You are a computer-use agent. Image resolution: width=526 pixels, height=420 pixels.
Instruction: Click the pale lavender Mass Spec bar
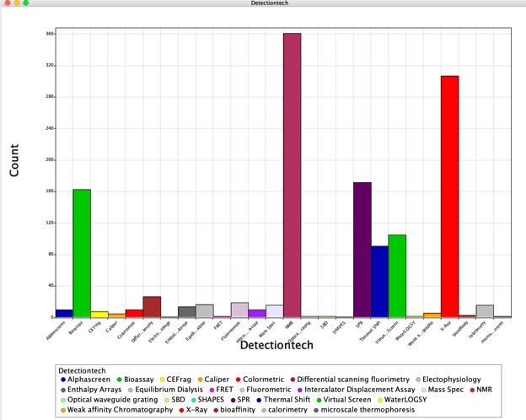275,311
